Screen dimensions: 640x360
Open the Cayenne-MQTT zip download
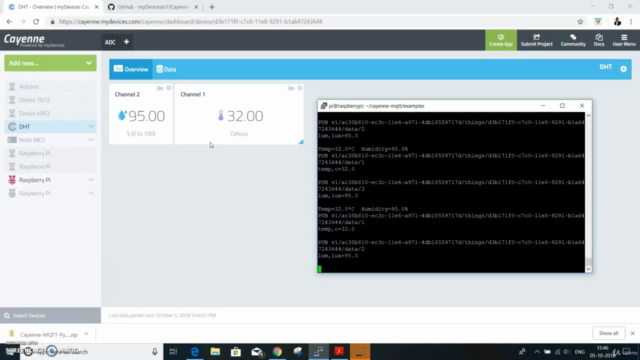pyautogui.click(x=44, y=335)
